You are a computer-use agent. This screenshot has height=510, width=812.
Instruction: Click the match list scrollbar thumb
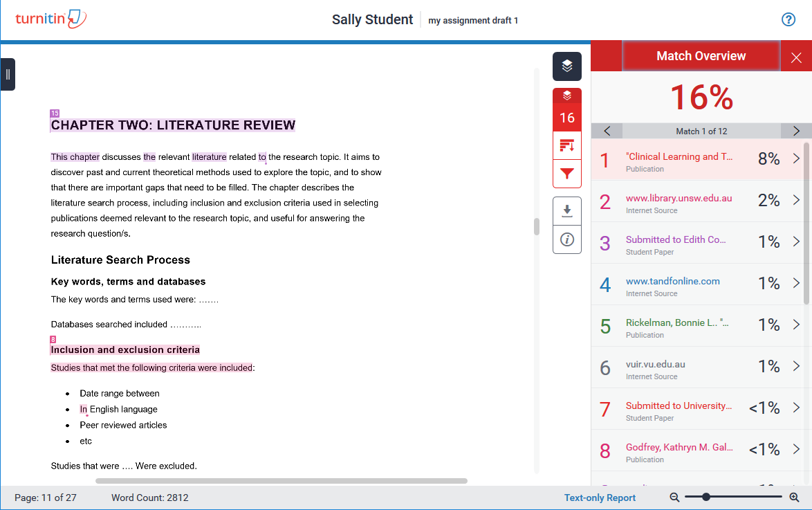coord(806,223)
